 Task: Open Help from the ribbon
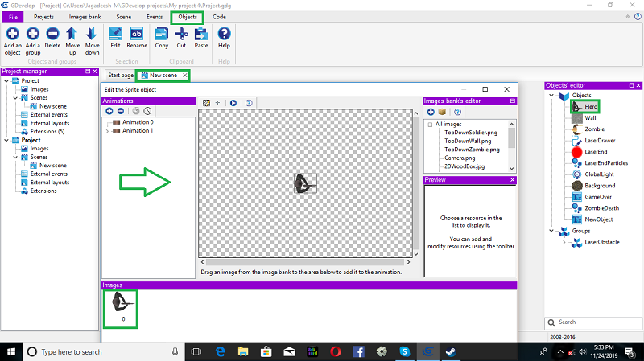224,38
